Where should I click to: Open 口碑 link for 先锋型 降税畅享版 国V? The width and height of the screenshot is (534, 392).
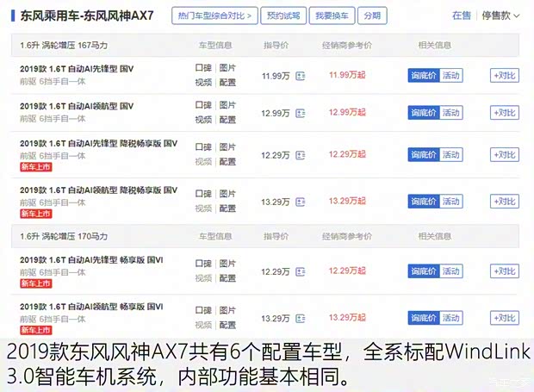(x=203, y=147)
